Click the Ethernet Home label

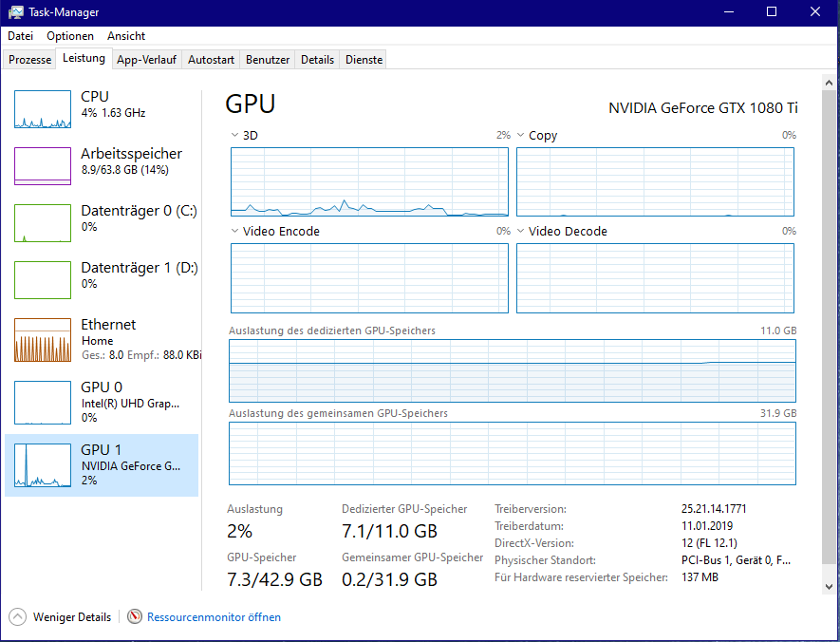[x=97, y=340]
